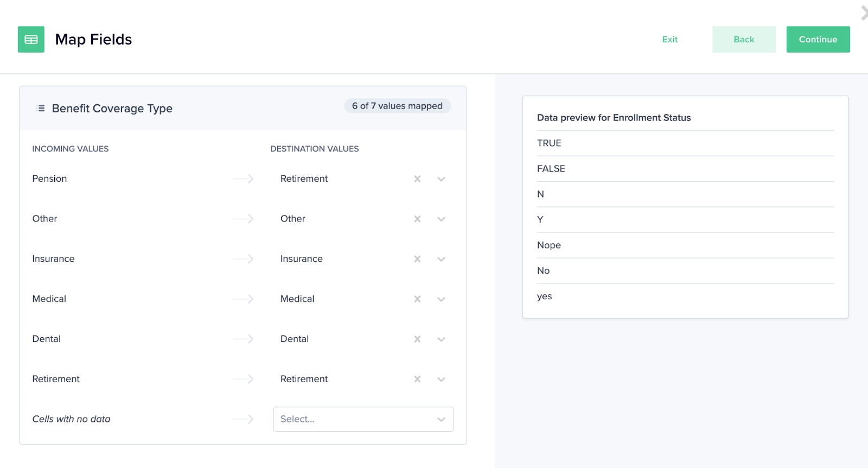Expand the Insurance destination dropdown
868x468 pixels.
(x=441, y=260)
